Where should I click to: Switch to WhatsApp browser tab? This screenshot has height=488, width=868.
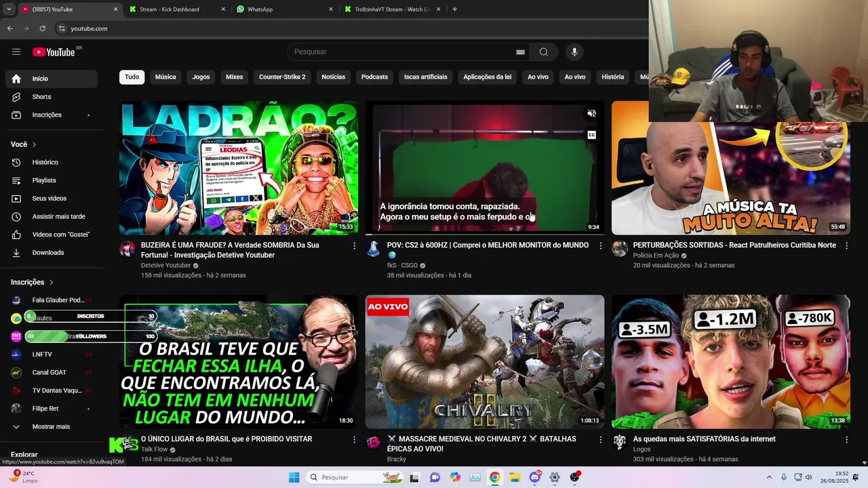coord(283,9)
